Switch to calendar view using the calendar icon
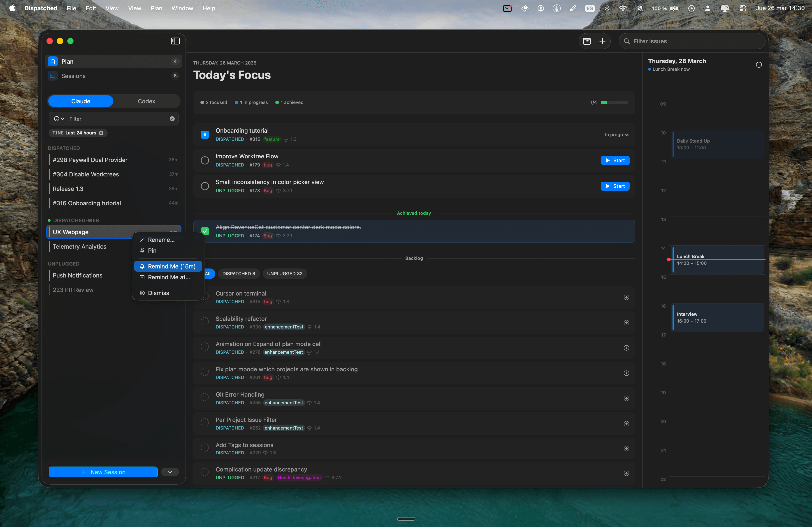This screenshot has width=812, height=527. (587, 41)
